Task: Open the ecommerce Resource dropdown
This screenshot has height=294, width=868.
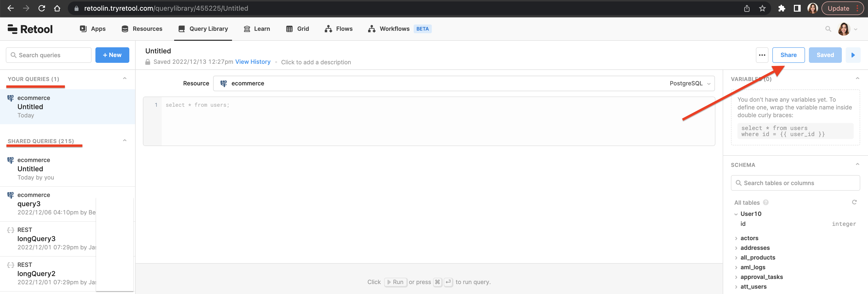Action: coord(464,83)
